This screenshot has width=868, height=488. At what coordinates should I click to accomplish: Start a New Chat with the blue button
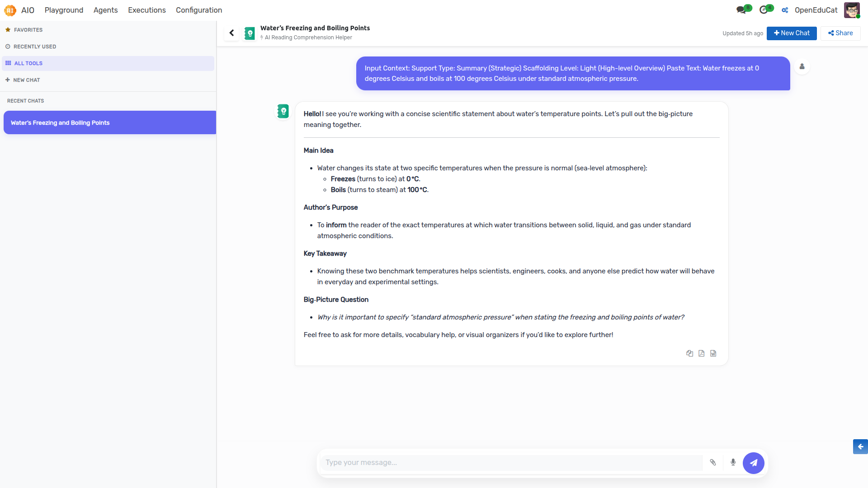(x=792, y=33)
